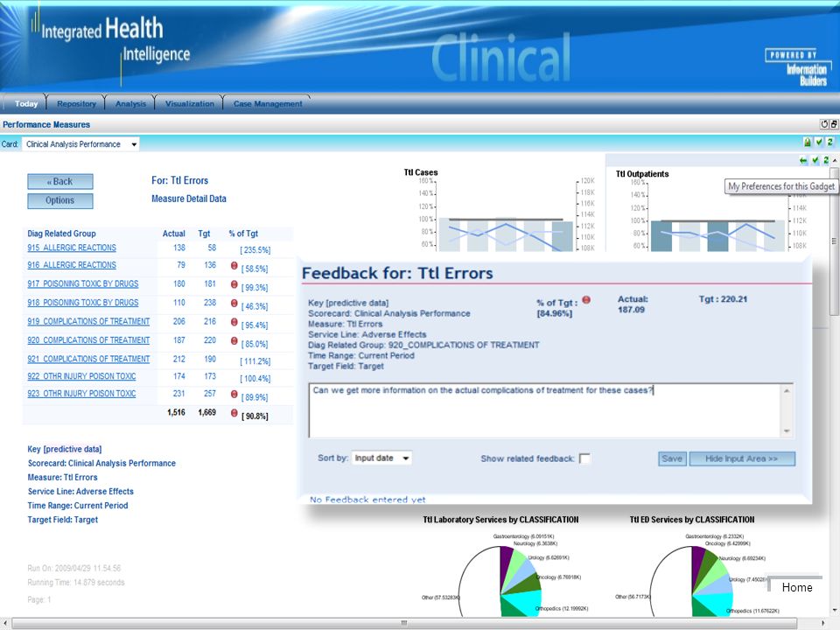840x630 pixels.
Task: Click the vertical scrollbar thumb on the right
Action: point(835,241)
